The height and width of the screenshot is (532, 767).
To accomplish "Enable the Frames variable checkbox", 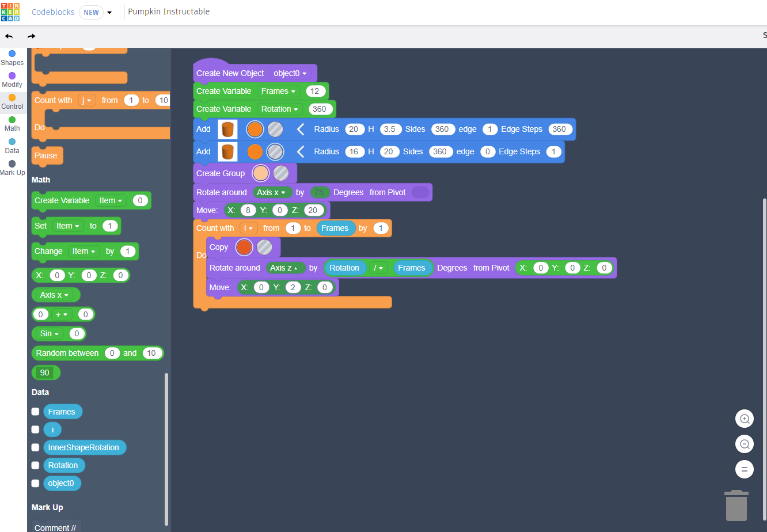I will (35, 412).
